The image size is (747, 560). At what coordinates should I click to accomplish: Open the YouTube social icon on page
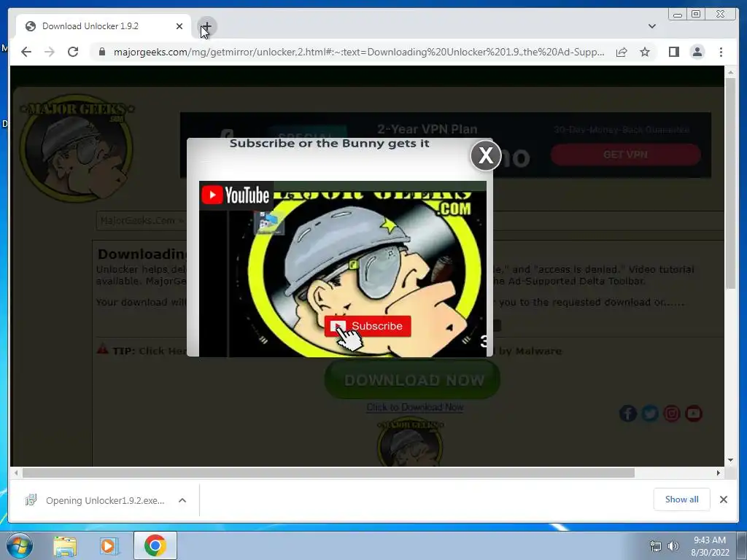[694, 413]
